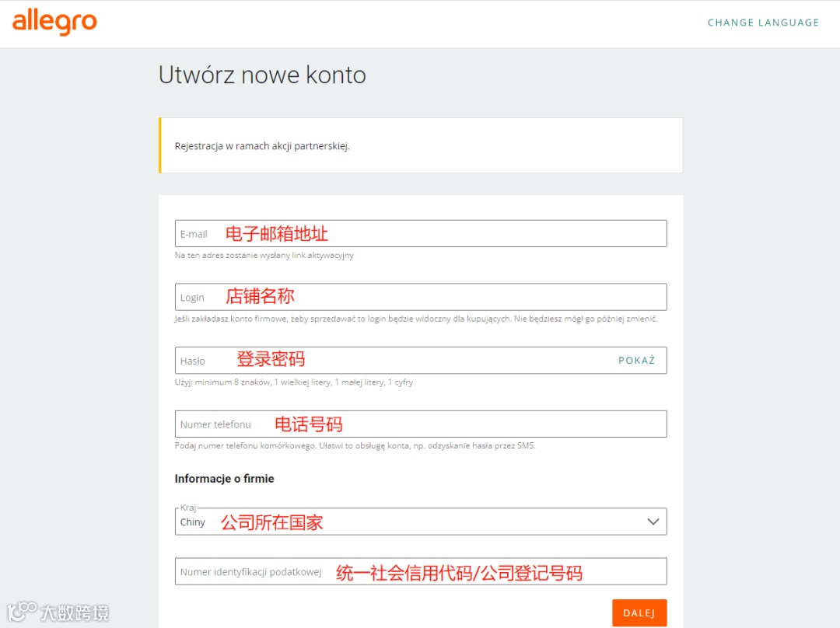840x628 pixels.
Task: Click the allegro logo
Action: point(54,23)
